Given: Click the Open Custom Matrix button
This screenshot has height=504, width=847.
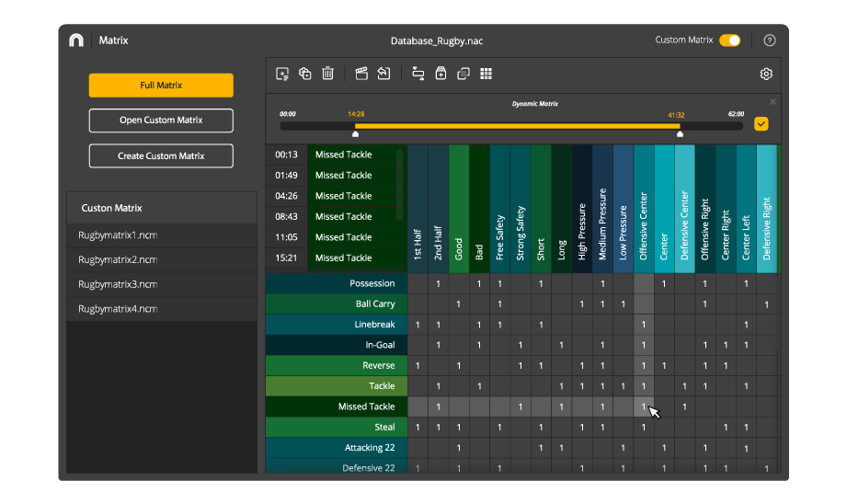Looking at the screenshot, I should 161,120.
